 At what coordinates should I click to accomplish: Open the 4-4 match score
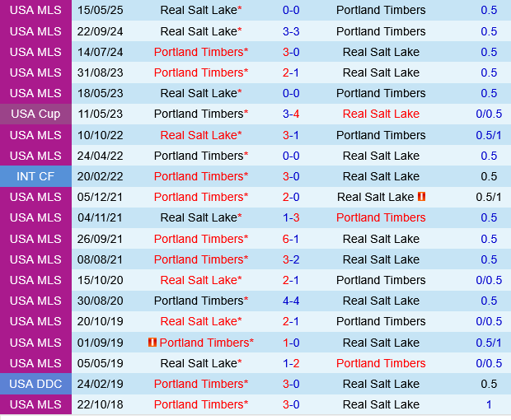coord(291,301)
